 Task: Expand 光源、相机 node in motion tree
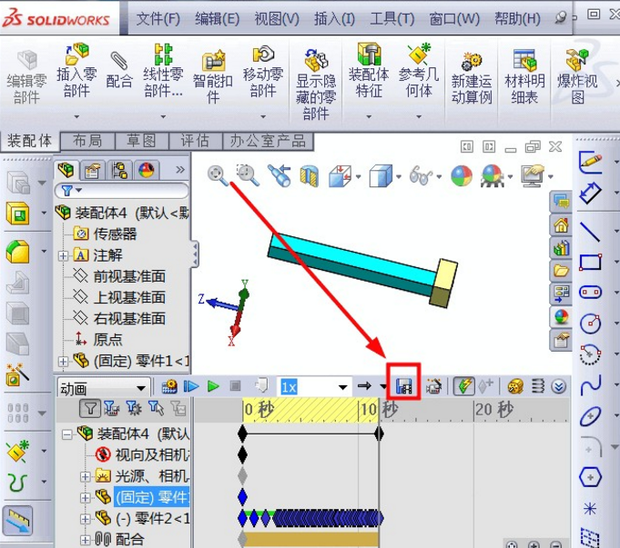click(85, 476)
